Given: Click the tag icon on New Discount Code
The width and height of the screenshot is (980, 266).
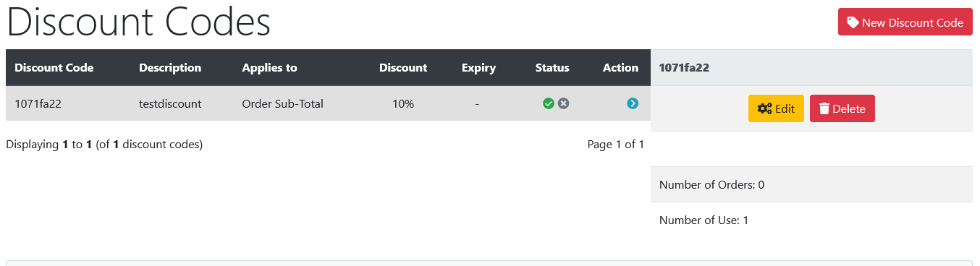Looking at the screenshot, I should pos(853,22).
